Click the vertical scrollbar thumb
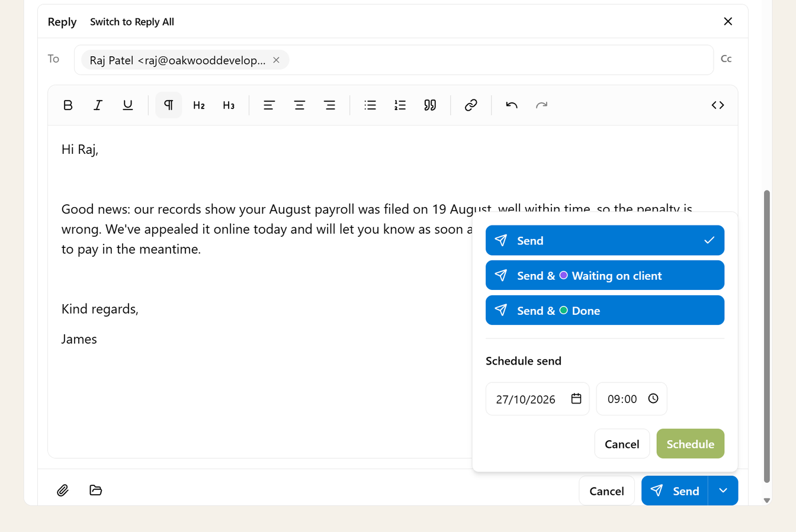 767,336
